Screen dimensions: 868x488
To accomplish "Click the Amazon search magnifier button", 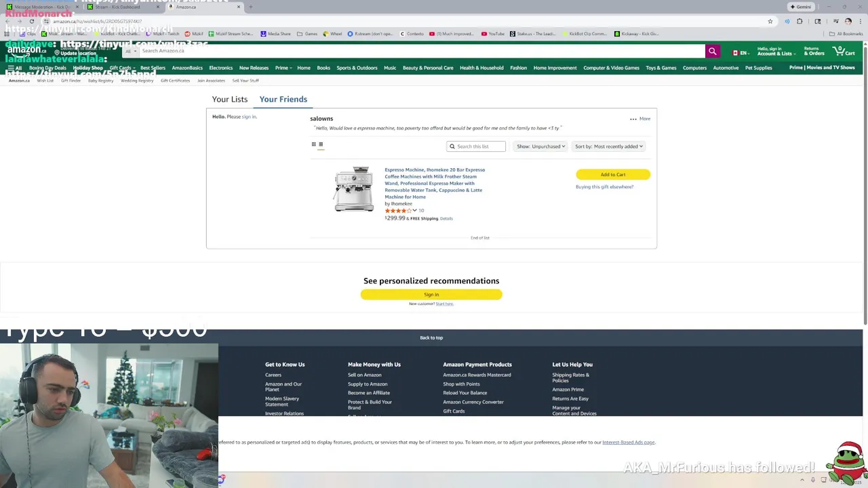I will click(x=712, y=51).
